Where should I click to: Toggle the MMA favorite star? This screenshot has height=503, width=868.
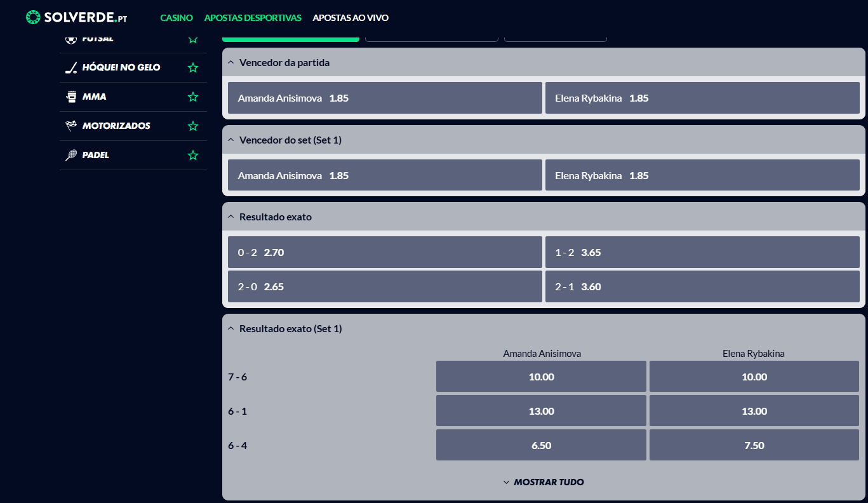[193, 97]
